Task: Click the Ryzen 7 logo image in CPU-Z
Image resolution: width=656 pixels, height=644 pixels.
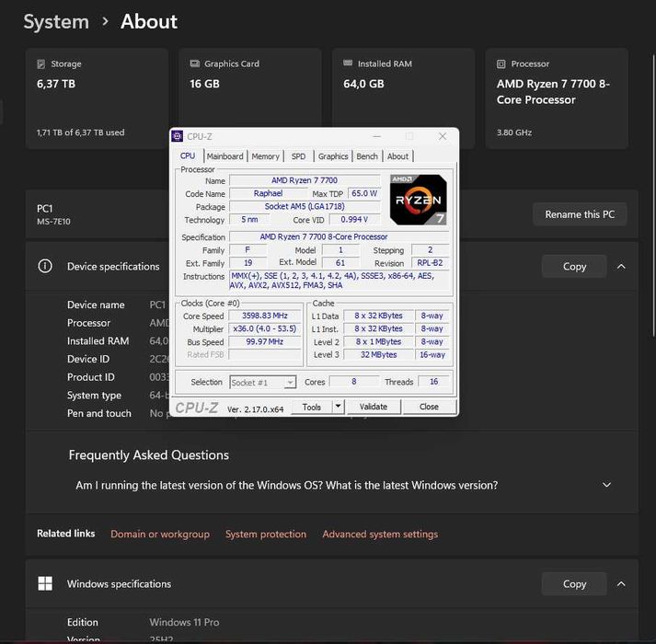Action: tap(418, 200)
